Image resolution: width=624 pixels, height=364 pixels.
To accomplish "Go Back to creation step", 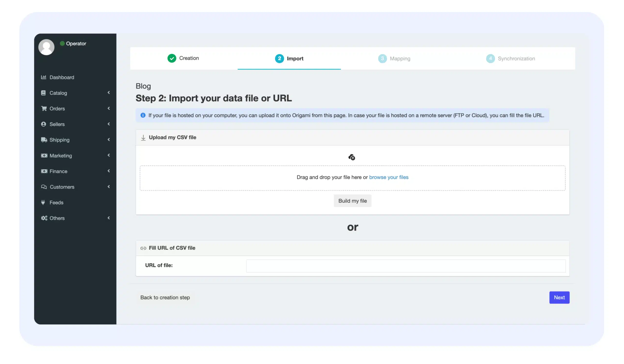I will 165,297.
